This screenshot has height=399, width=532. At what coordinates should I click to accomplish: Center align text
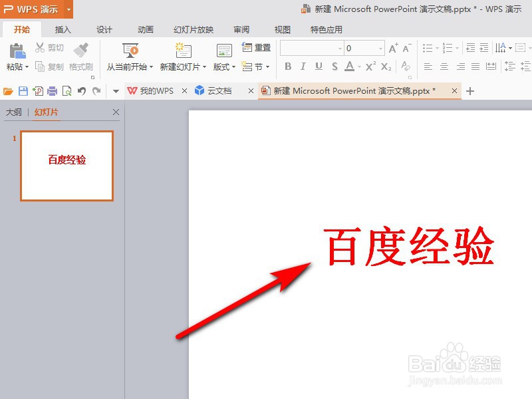coord(444,66)
